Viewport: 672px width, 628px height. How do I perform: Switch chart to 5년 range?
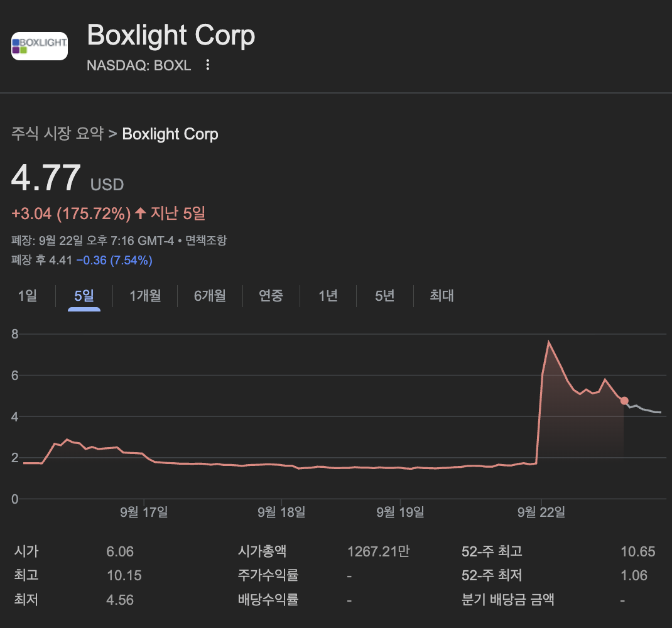384,296
